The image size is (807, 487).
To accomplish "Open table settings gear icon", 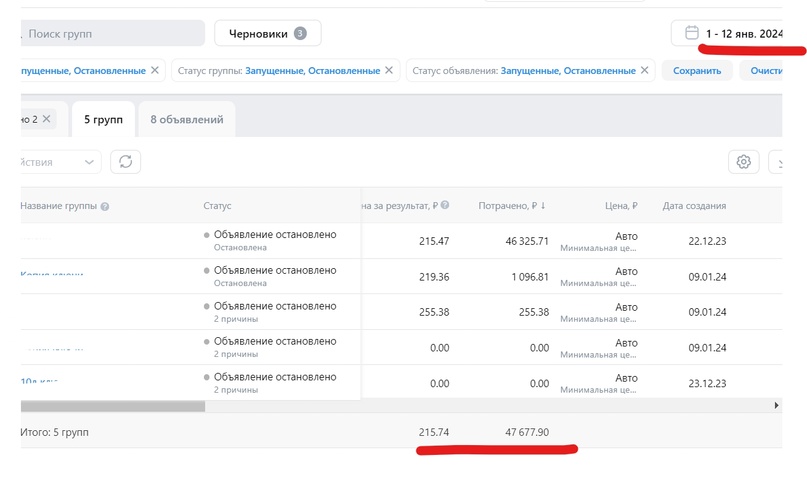I will (743, 162).
